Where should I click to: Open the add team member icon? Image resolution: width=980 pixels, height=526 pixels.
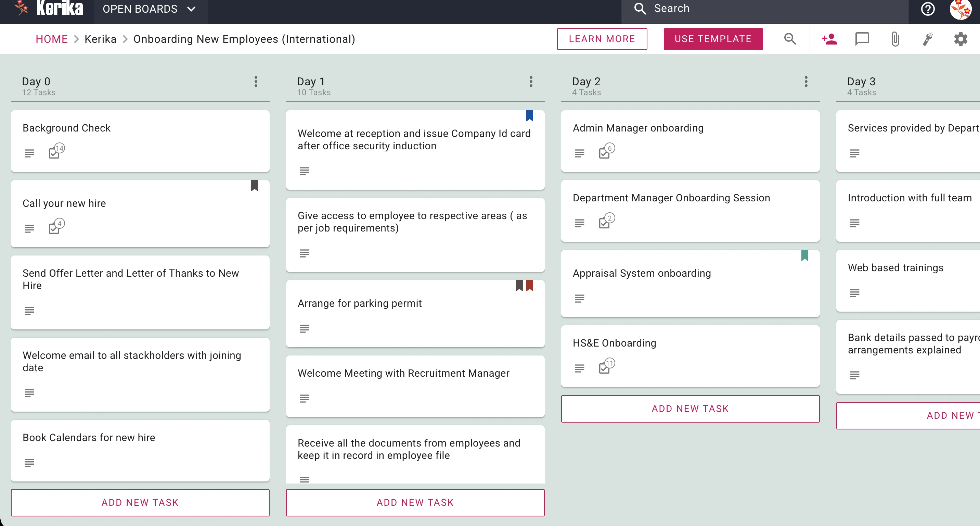click(x=829, y=39)
